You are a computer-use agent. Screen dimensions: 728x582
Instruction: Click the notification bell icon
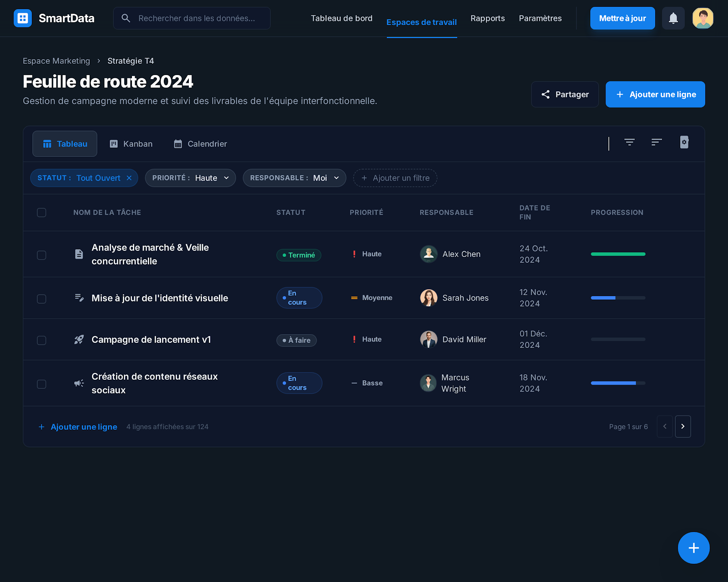point(673,18)
